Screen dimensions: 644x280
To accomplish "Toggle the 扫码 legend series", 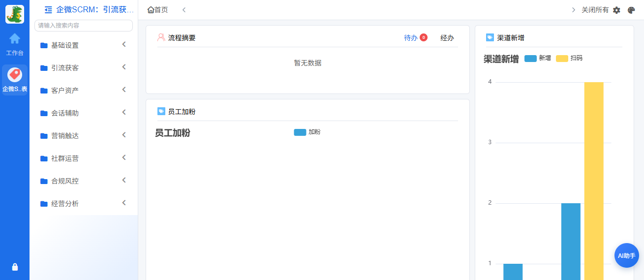I will (x=569, y=58).
